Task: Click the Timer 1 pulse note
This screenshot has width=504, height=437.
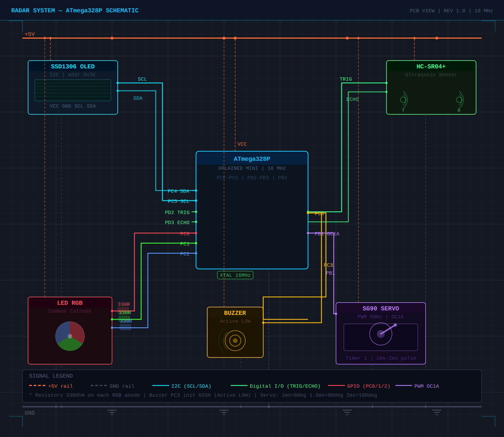Action: point(381,358)
